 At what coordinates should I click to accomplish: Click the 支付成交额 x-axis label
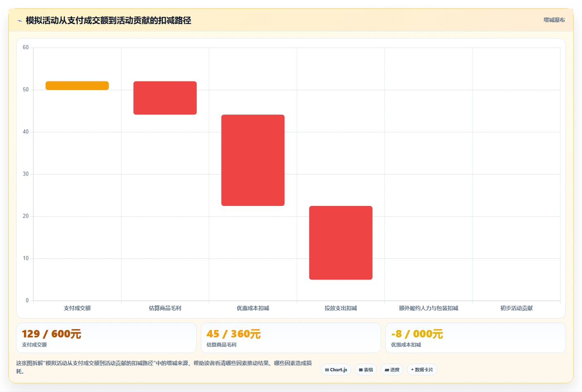77,308
